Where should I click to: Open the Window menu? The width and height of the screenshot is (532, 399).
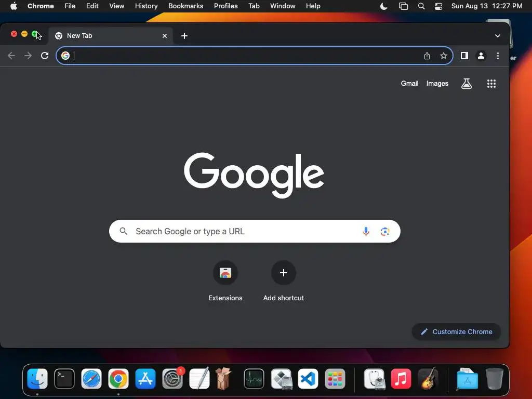point(283,6)
